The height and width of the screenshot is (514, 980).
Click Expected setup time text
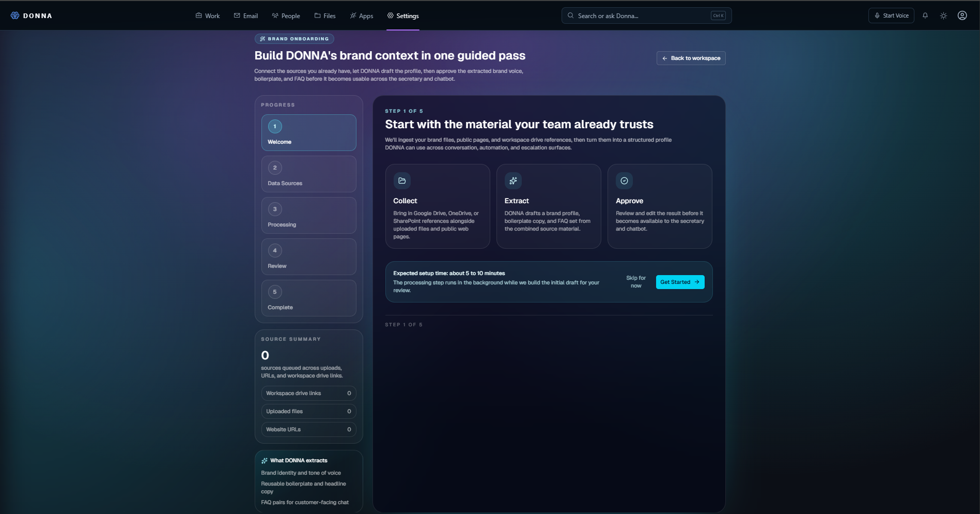click(449, 273)
